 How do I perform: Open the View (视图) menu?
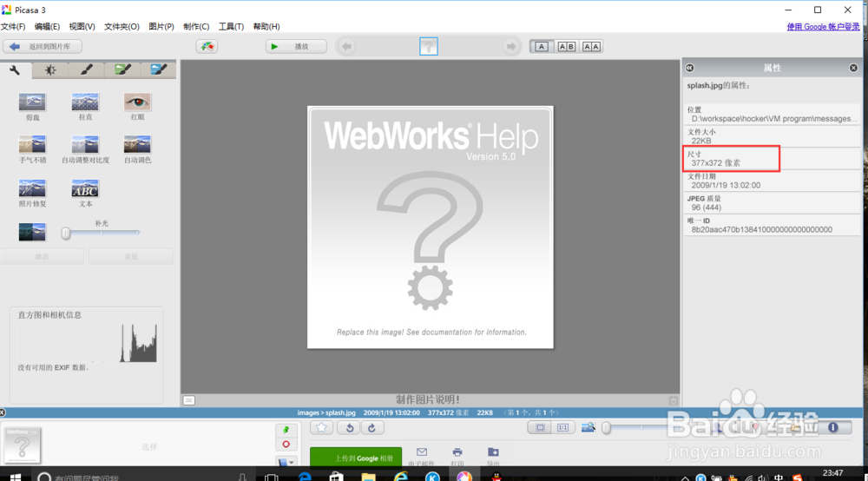82,27
